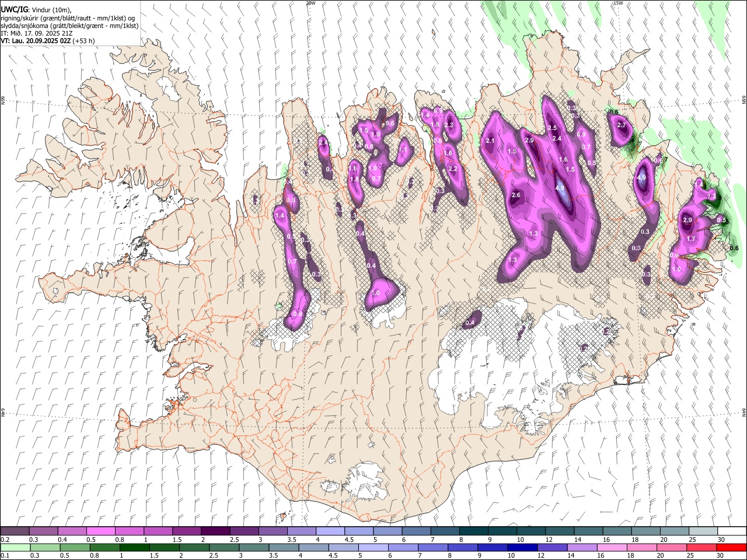Click the initial time line IT: Mið. 17. 09. 2025 21Z
The width and height of the screenshot is (747, 560).
point(36,33)
